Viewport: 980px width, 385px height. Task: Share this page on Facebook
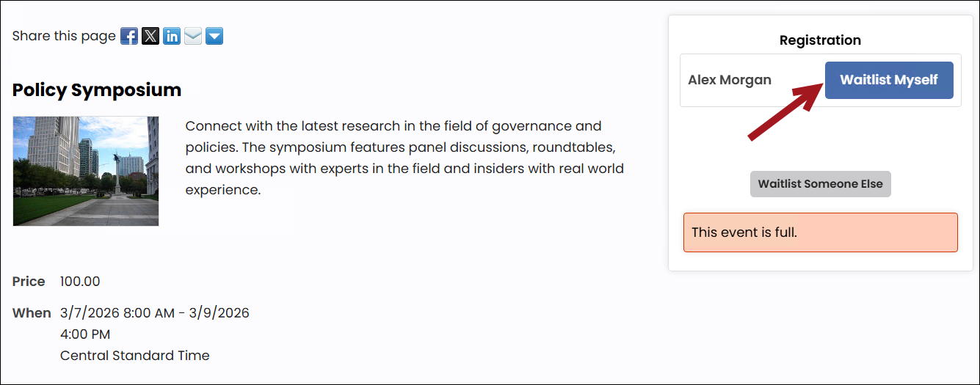click(x=129, y=36)
